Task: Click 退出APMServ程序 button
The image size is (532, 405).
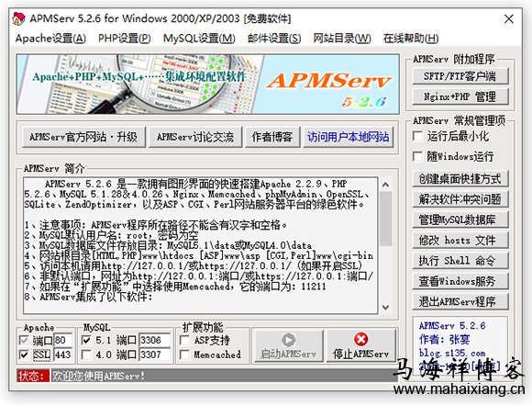Action: pyautogui.click(x=460, y=301)
